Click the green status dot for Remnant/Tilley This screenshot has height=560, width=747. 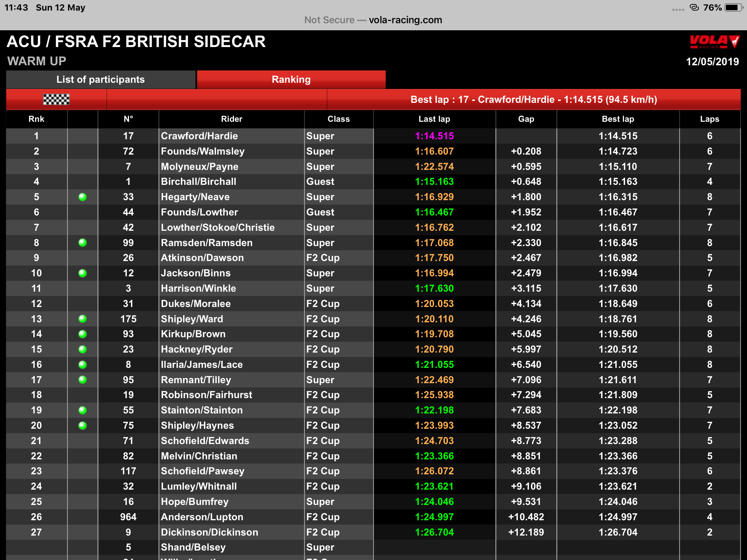click(83, 380)
